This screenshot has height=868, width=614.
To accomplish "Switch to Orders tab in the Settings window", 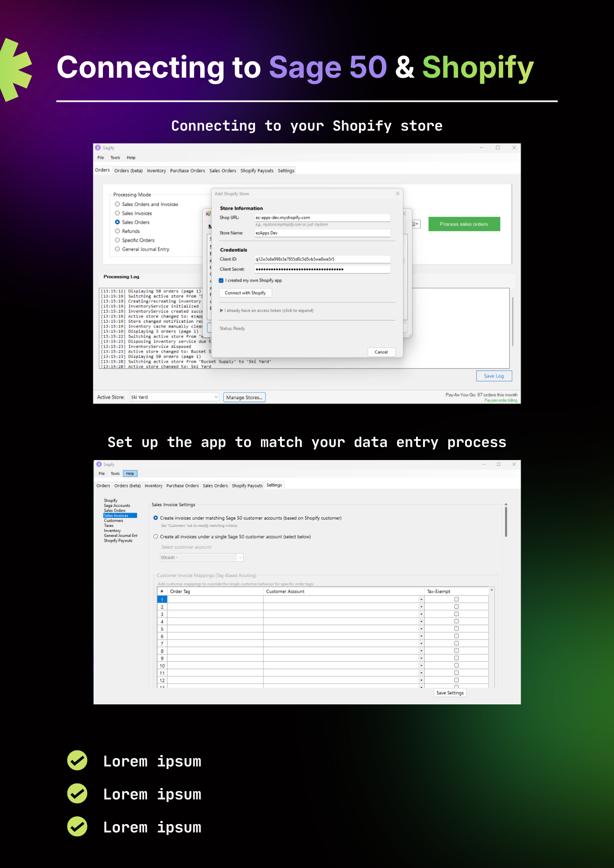I will point(103,486).
